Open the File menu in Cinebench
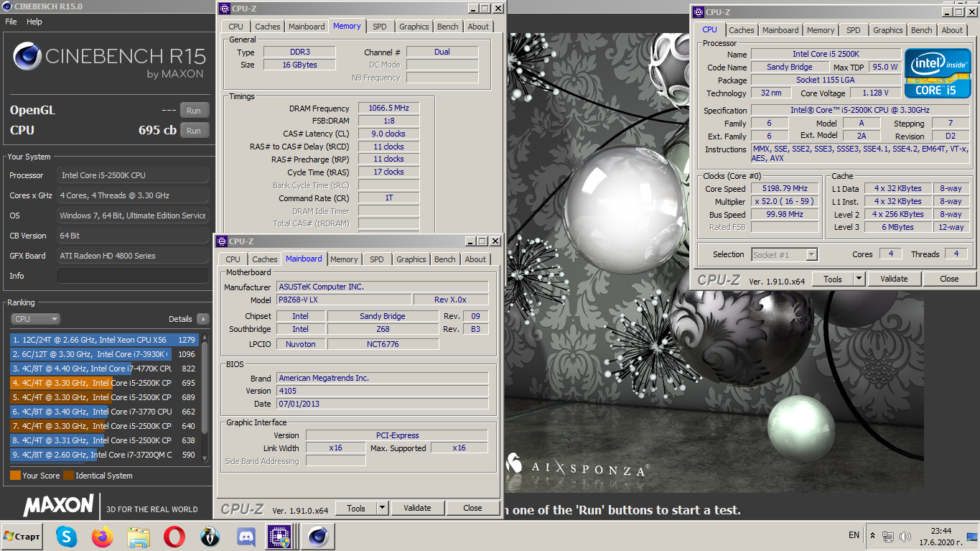 [11, 22]
